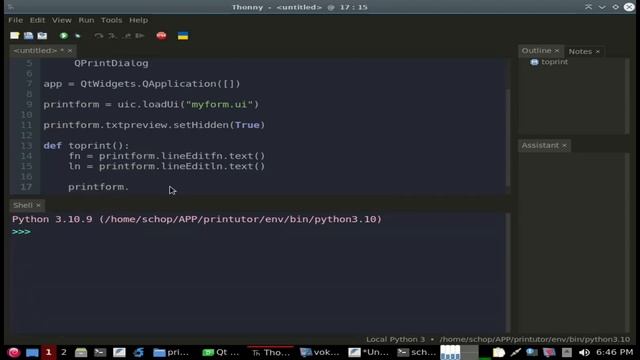Click the Local Python 3 interpreter status text
Image resolution: width=640 pixels, height=360 pixels.
point(395,339)
